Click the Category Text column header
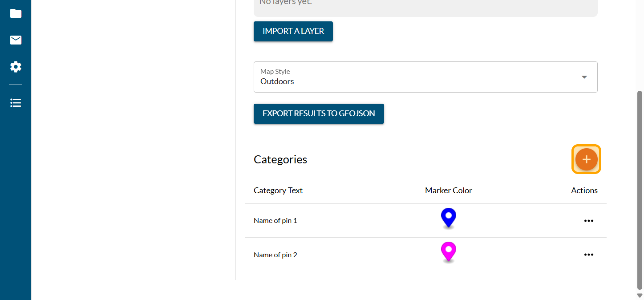 point(278,191)
